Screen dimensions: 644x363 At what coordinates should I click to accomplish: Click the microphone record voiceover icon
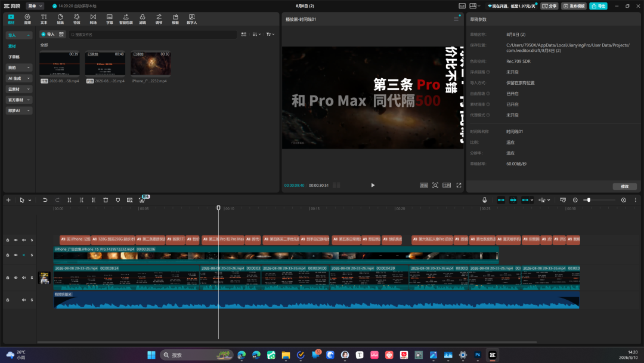[x=485, y=200]
